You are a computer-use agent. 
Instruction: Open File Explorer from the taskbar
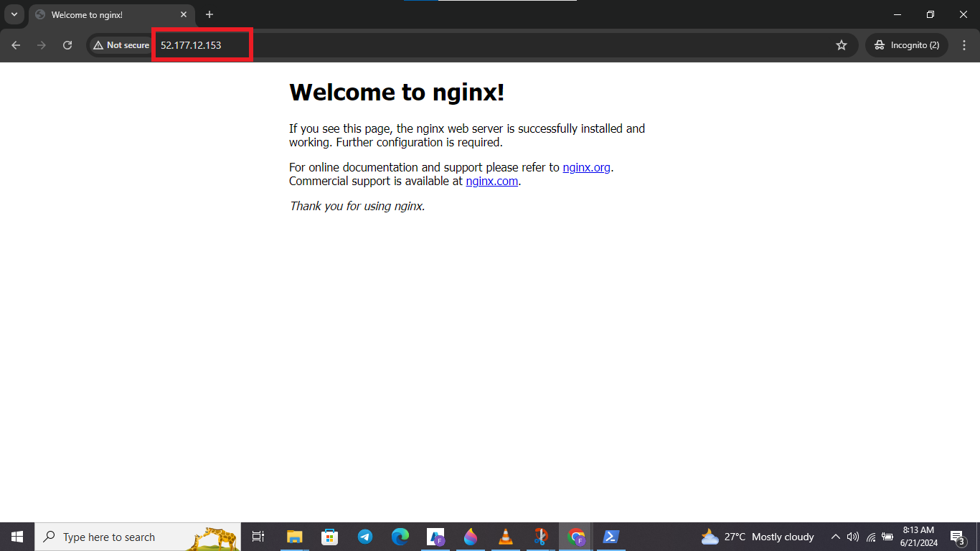[x=294, y=537]
